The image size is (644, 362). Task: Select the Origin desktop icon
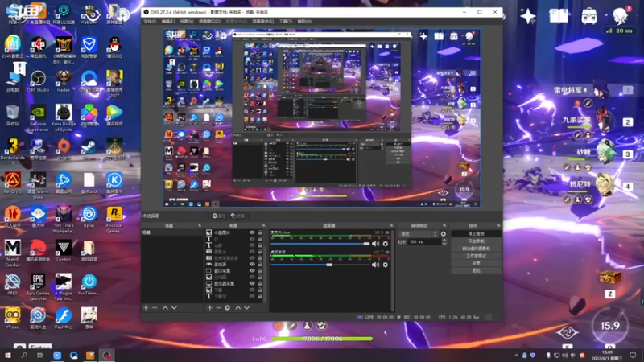click(x=64, y=150)
